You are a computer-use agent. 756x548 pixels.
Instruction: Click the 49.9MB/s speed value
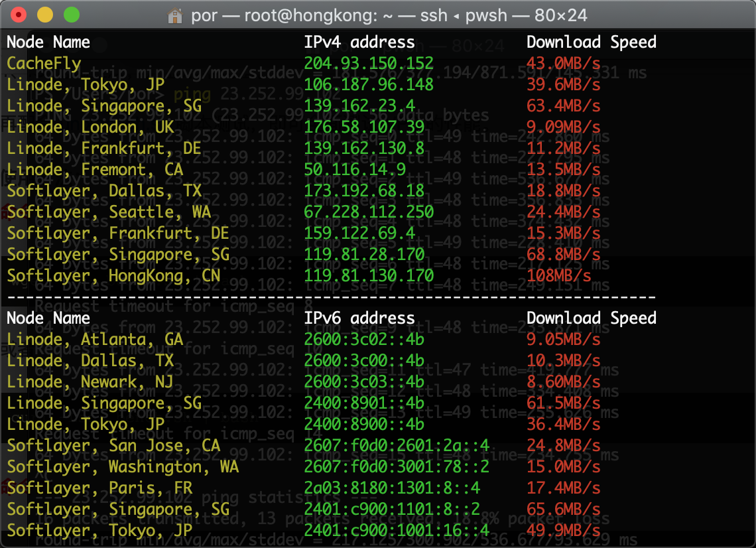563,530
